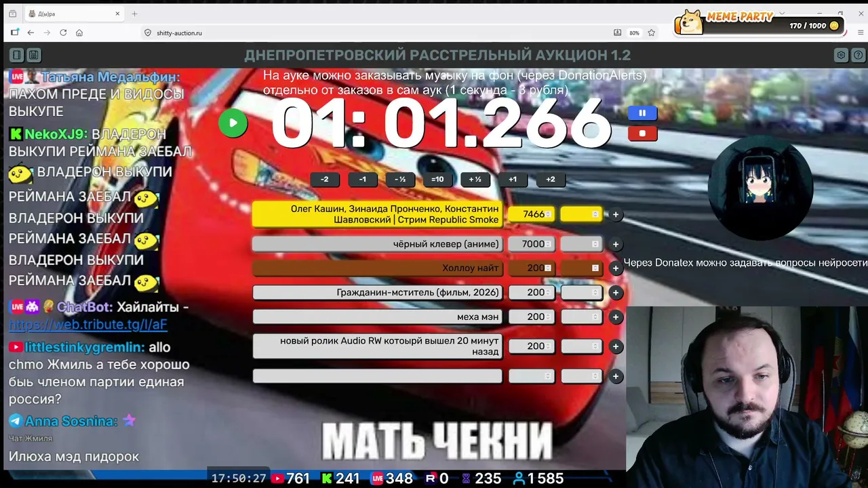
Task: Click the empty new lot name field
Action: tap(377, 376)
